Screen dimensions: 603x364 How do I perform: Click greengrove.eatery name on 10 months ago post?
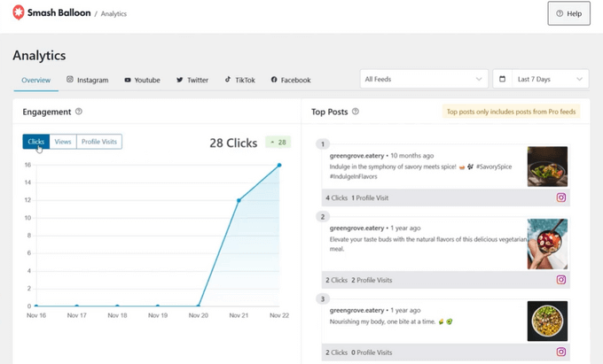coord(356,156)
